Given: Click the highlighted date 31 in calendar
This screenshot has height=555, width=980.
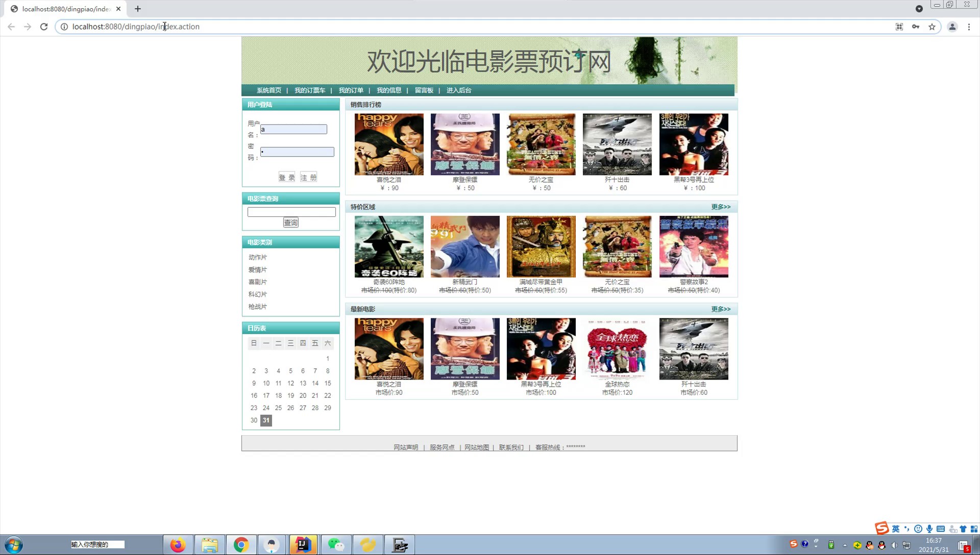Looking at the screenshot, I should (266, 420).
